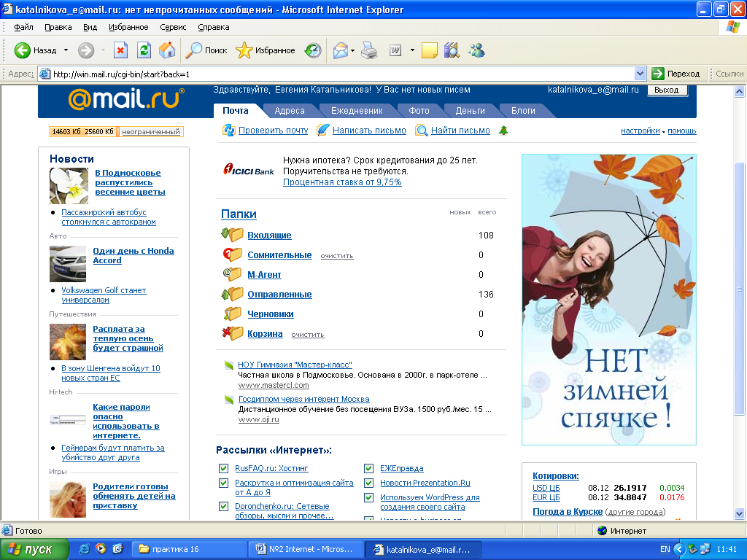Switch to the Фото tab
Viewport: 747px width, 560px height.
point(419,111)
